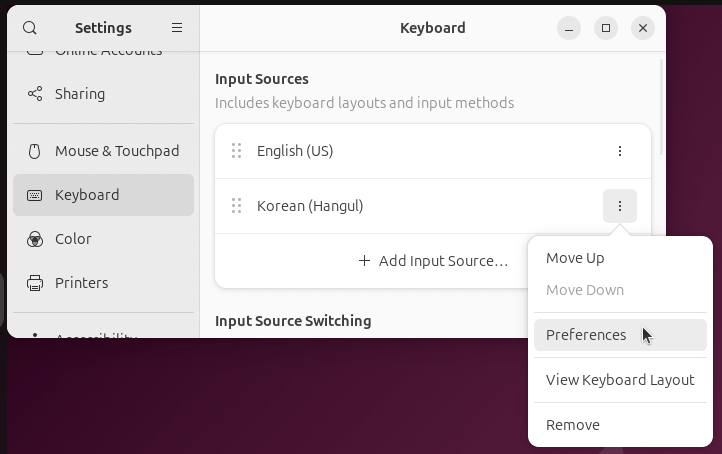
Task: Click the Keyboard icon in sidebar
Action: tap(35, 195)
